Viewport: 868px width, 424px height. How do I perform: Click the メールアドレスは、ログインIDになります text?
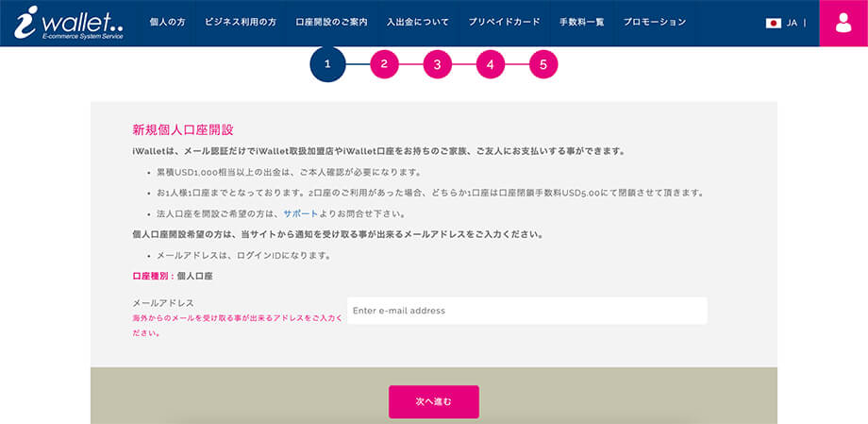pos(244,256)
